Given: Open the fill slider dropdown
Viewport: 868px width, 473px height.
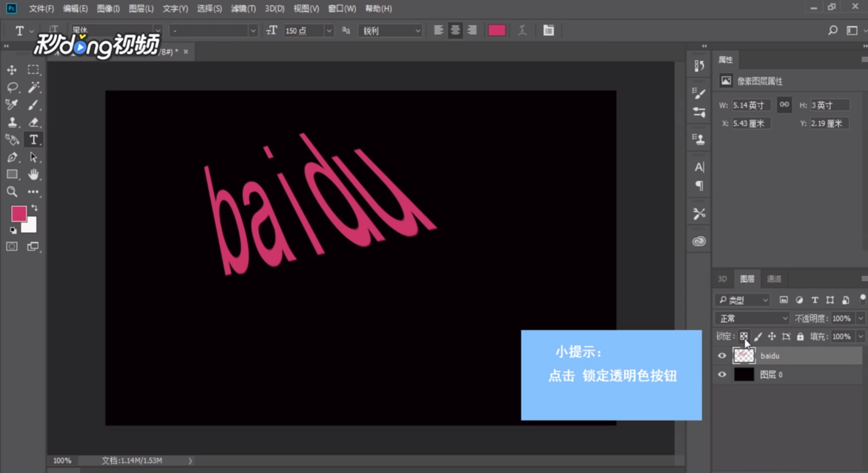Looking at the screenshot, I should click(861, 337).
